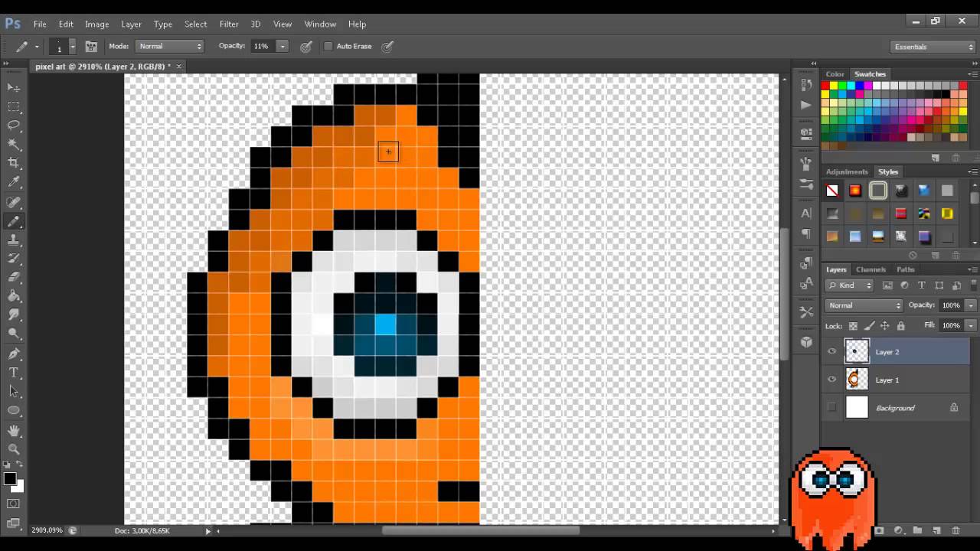
Task: Click the foreground color black swatch
Action: point(9,479)
